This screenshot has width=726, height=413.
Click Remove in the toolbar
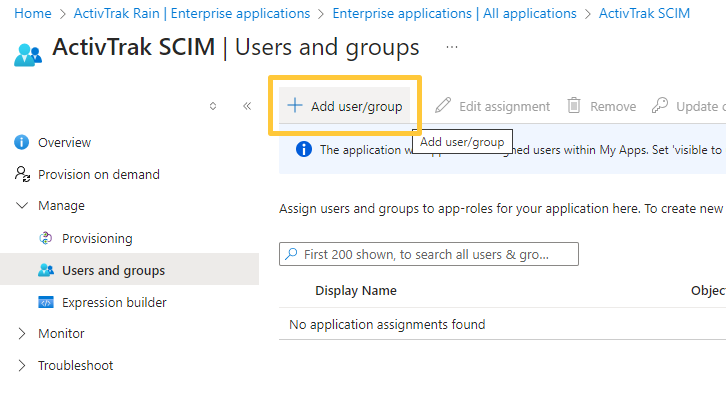(x=601, y=106)
